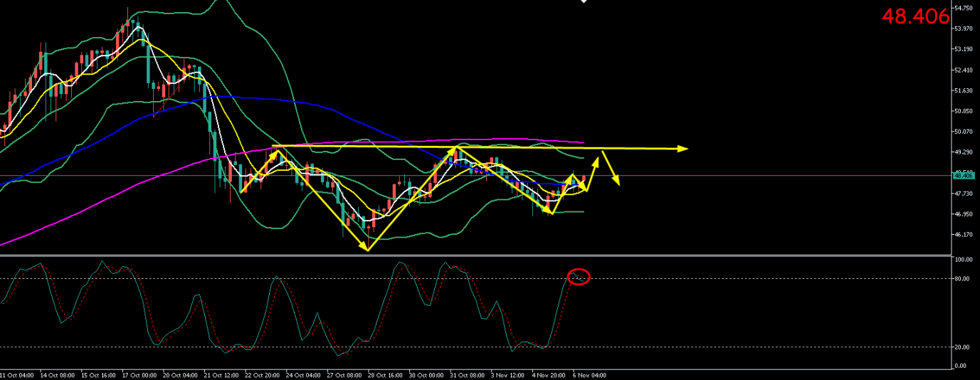Viewport: 980px width, 380px height.
Task: Click the 80.00 level label of the oscillator
Action: [961, 279]
